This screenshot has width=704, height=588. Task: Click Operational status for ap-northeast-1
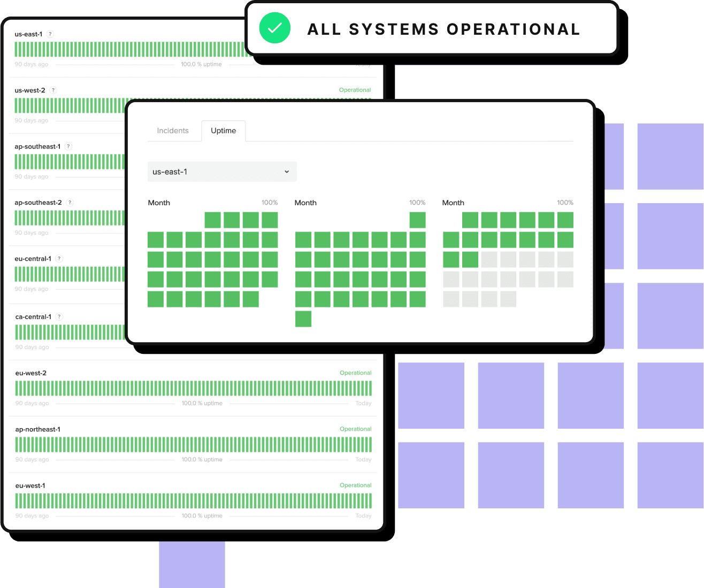point(356,429)
